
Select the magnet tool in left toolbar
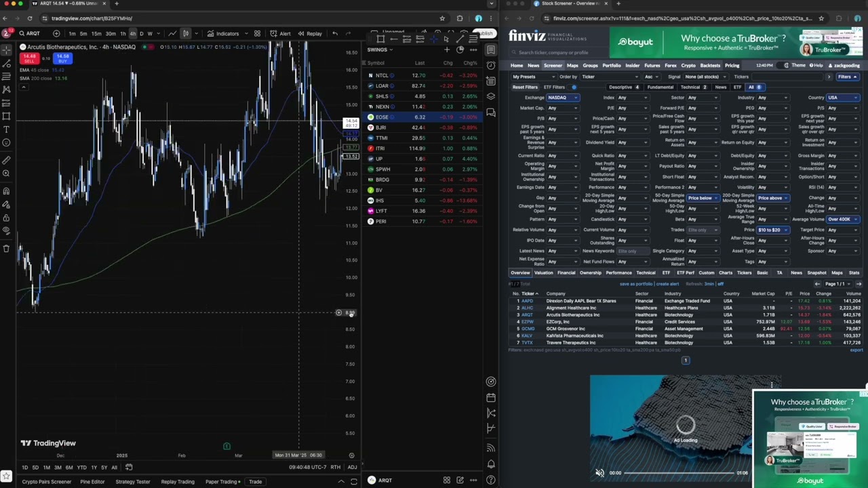coord(6,191)
